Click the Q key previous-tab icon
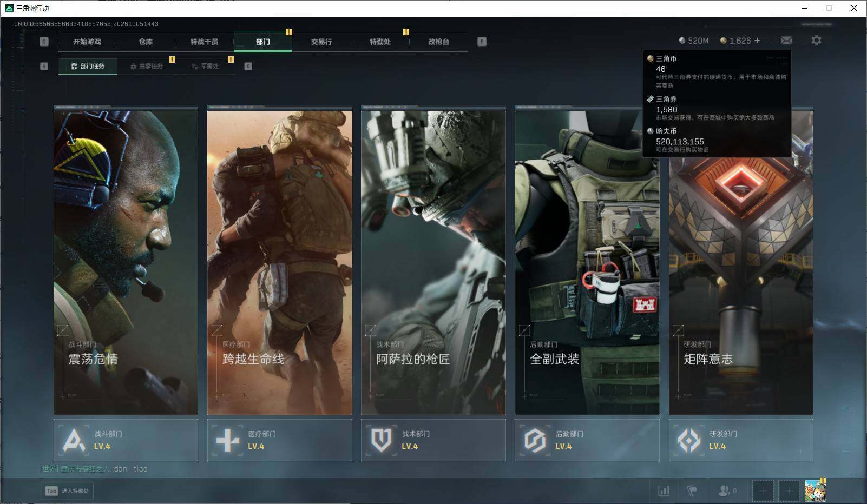 [x=44, y=42]
